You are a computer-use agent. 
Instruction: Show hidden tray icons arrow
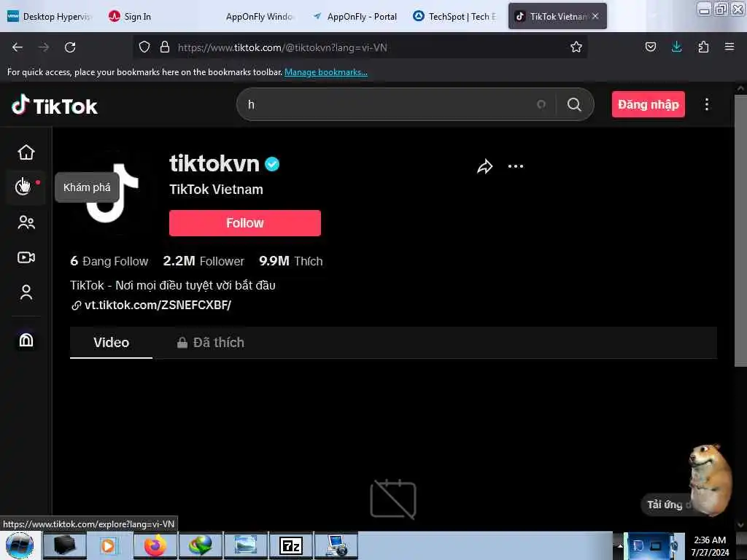620,545
